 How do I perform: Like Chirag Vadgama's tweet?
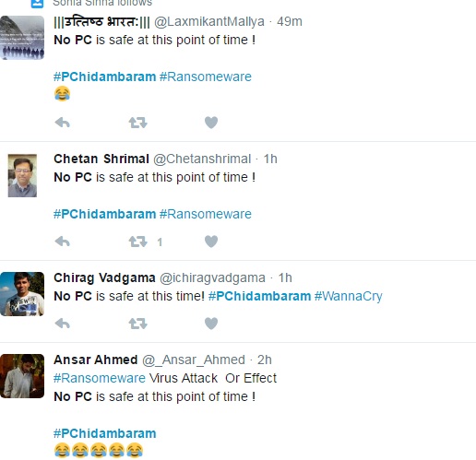(211, 324)
